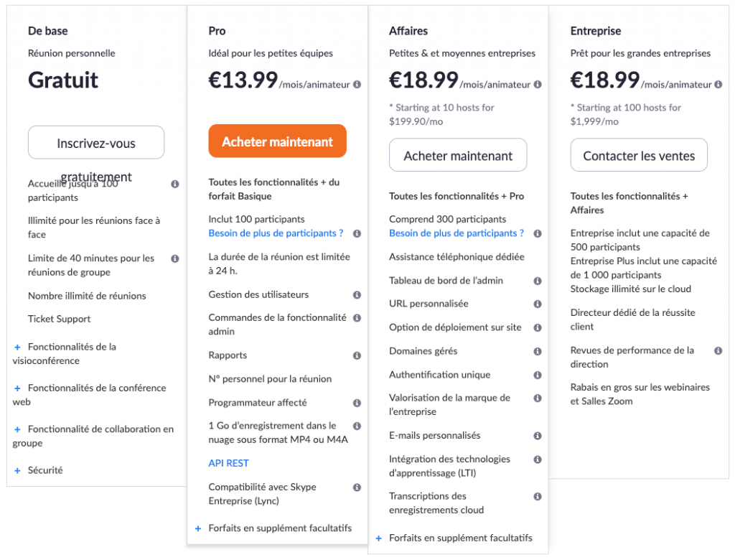Show info for Tableau de bord de l'admin
The image size is (735, 560).
click(538, 281)
